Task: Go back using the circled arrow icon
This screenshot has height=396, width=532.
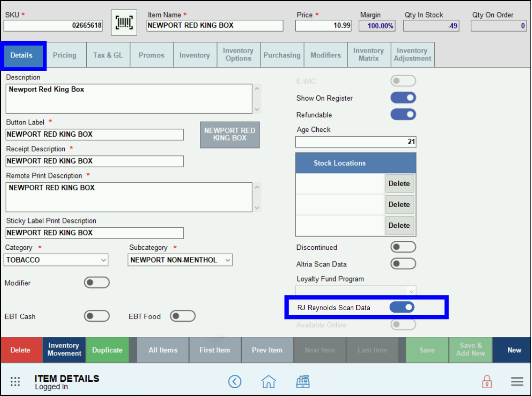Action: 235,381
